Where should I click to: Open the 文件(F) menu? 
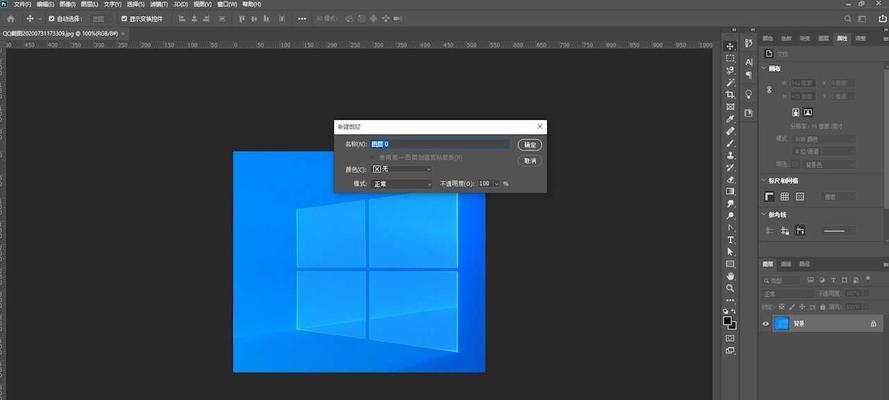click(x=23, y=4)
